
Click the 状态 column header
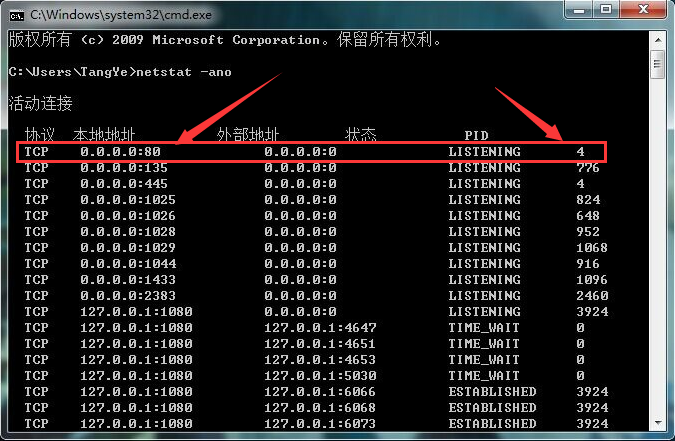coord(360,135)
